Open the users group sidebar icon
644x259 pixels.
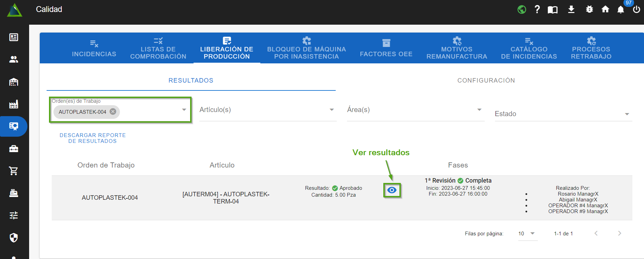pos(14,60)
